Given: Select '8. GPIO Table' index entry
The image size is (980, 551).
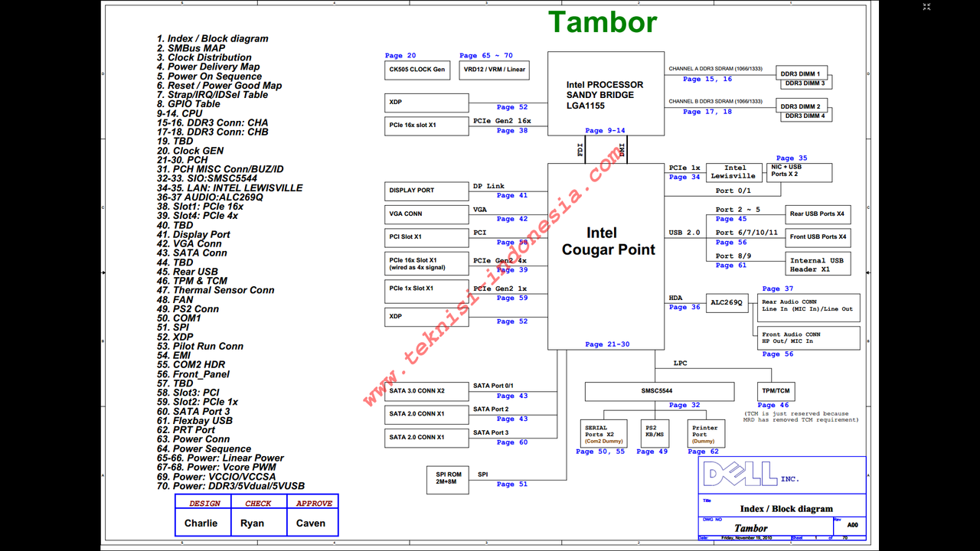Looking at the screenshot, I should tap(188, 104).
